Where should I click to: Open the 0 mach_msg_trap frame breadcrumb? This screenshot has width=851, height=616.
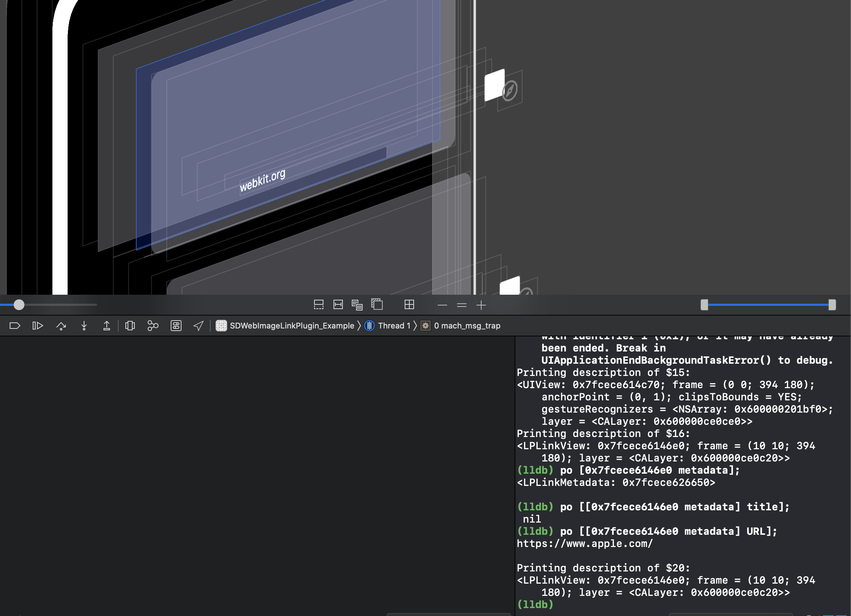point(460,326)
